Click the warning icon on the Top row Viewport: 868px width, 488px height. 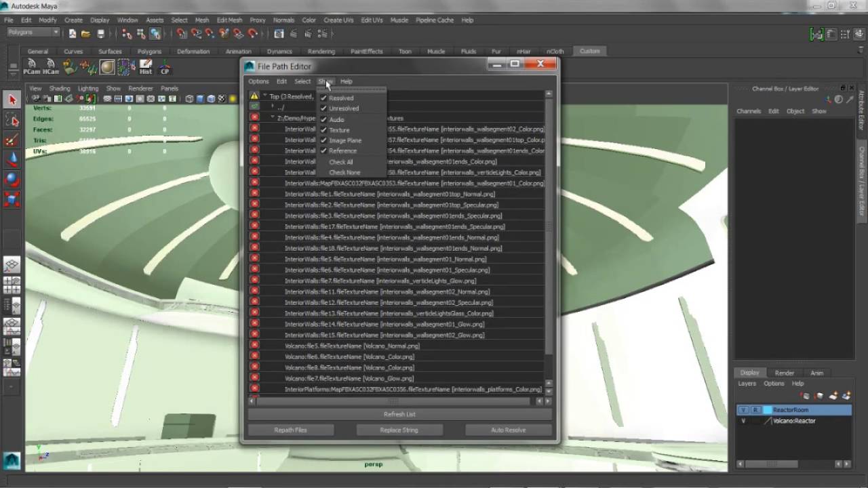(x=254, y=96)
